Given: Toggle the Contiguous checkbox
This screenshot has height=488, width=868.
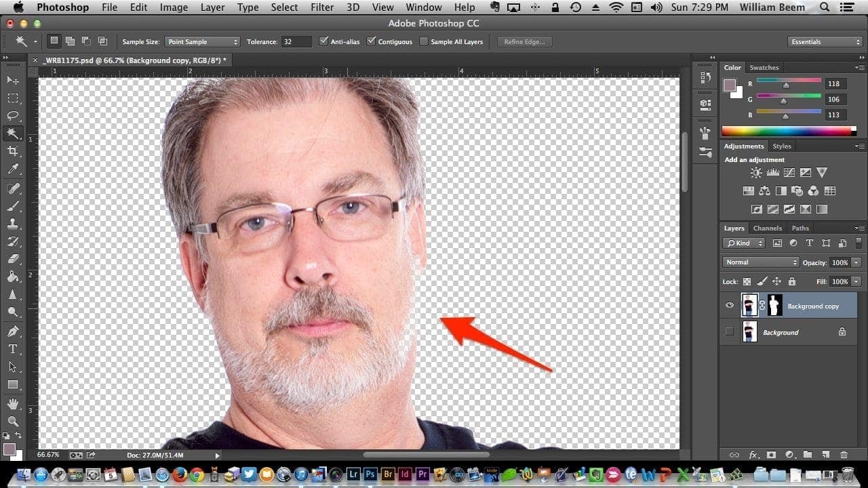Looking at the screenshot, I should 371,41.
